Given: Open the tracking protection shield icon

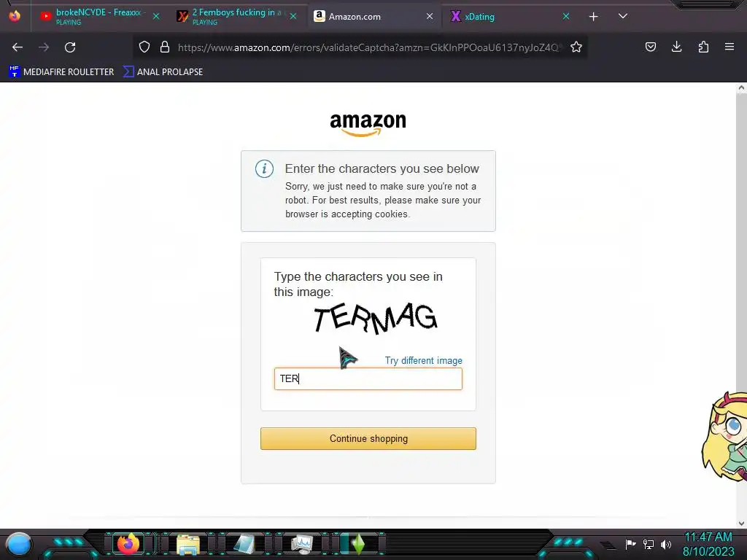Looking at the screenshot, I should coord(144,47).
